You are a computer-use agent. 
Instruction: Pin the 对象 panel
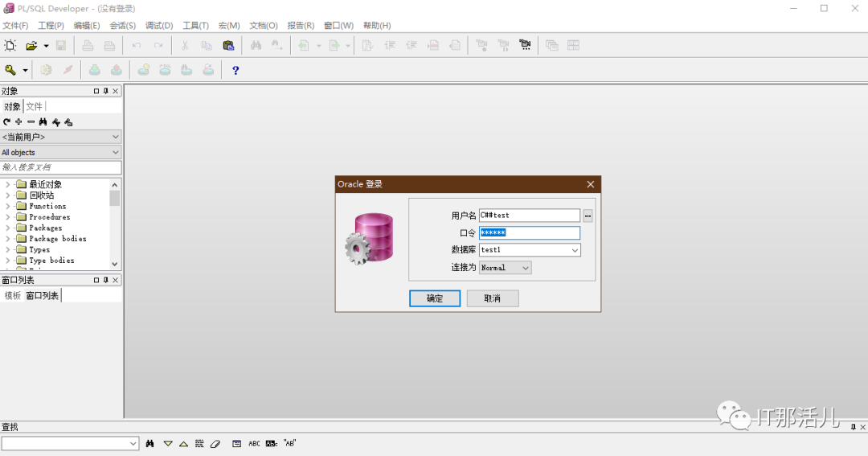tap(106, 91)
